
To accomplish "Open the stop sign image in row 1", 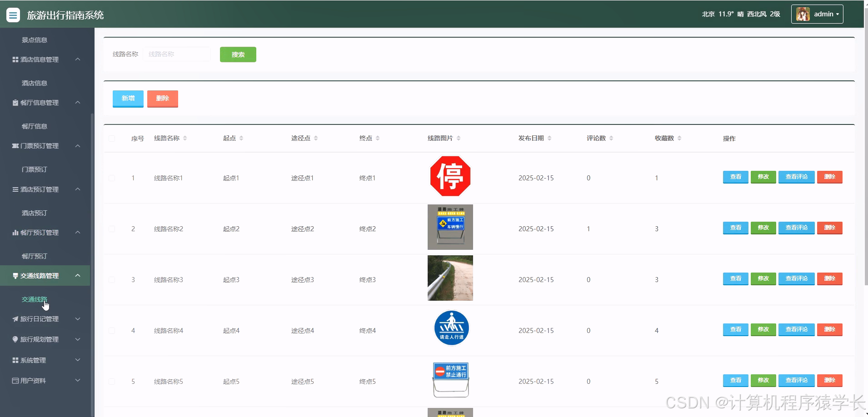I will pyautogui.click(x=450, y=176).
